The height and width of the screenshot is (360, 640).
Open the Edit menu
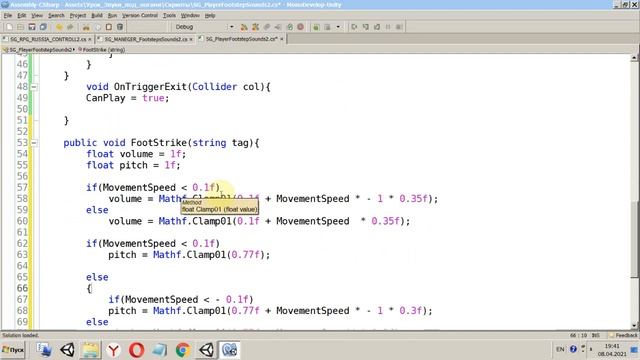[x=22, y=16]
